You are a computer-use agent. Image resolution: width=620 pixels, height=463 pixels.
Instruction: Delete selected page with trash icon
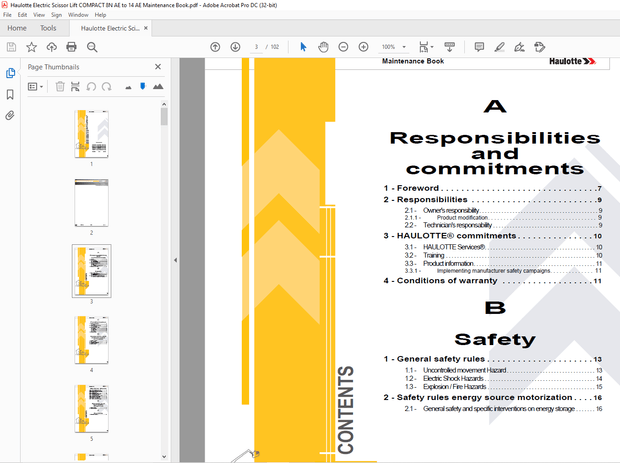coord(60,87)
